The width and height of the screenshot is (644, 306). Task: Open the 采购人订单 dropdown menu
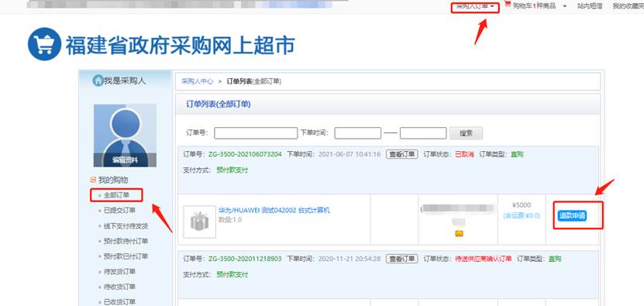click(x=475, y=6)
